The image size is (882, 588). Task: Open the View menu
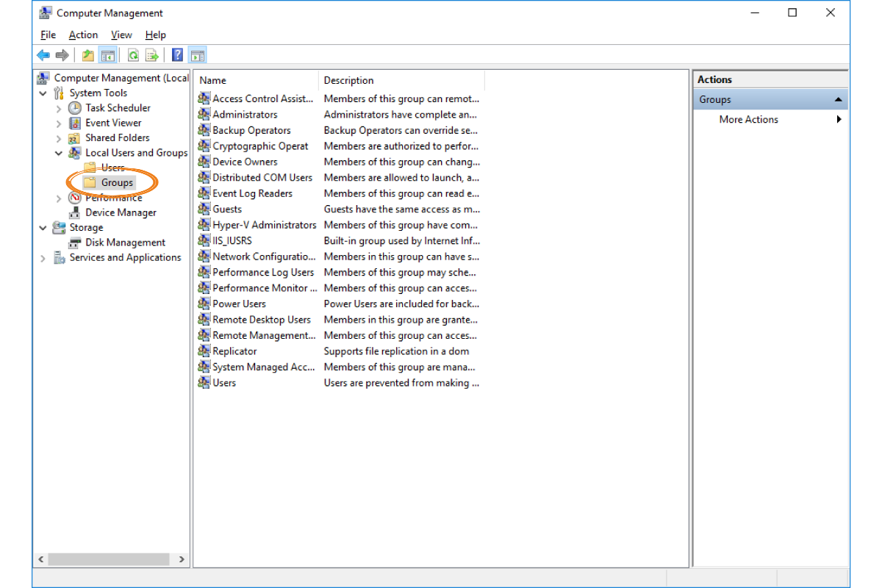(x=121, y=35)
